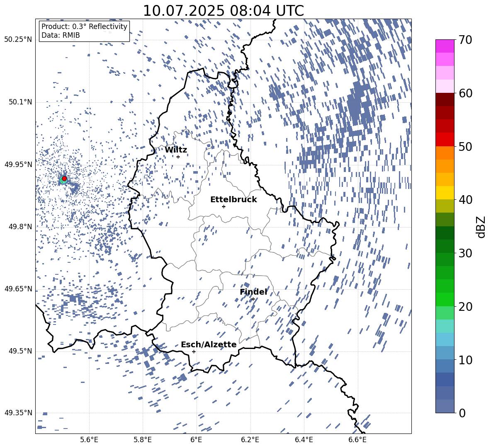Click the Wiltz station cross marker

(178, 157)
